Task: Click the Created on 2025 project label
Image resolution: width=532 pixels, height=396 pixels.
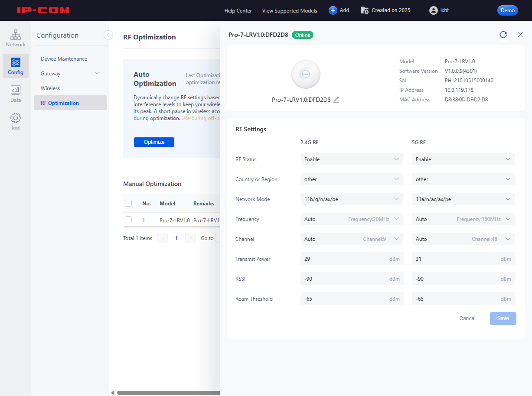Action: coord(393,10)
